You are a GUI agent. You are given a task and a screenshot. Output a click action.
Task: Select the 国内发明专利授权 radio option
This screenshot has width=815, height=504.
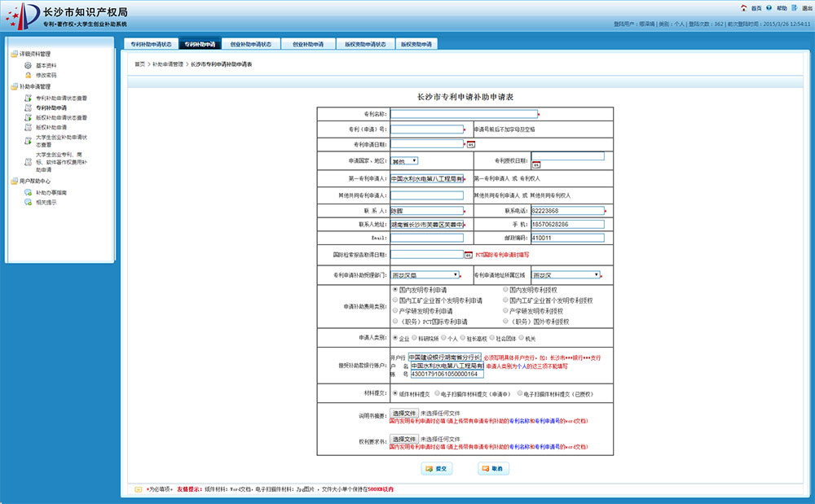505,290
